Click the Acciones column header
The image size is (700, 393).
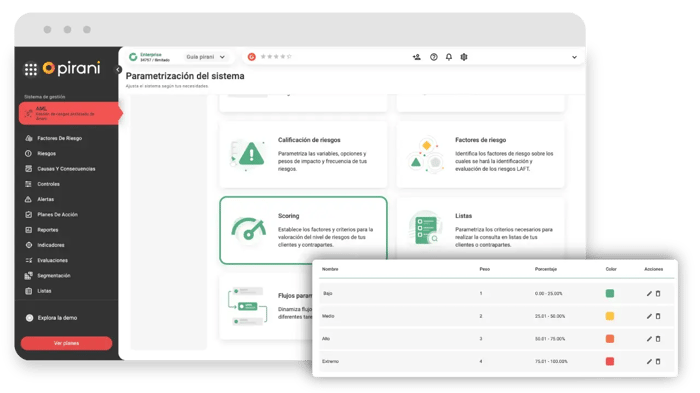654,269
